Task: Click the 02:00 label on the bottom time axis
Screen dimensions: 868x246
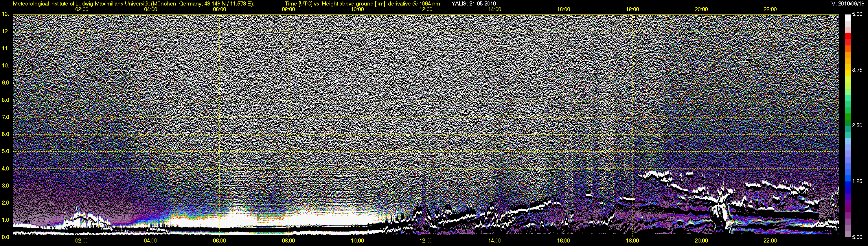Action: click(82, 241)
